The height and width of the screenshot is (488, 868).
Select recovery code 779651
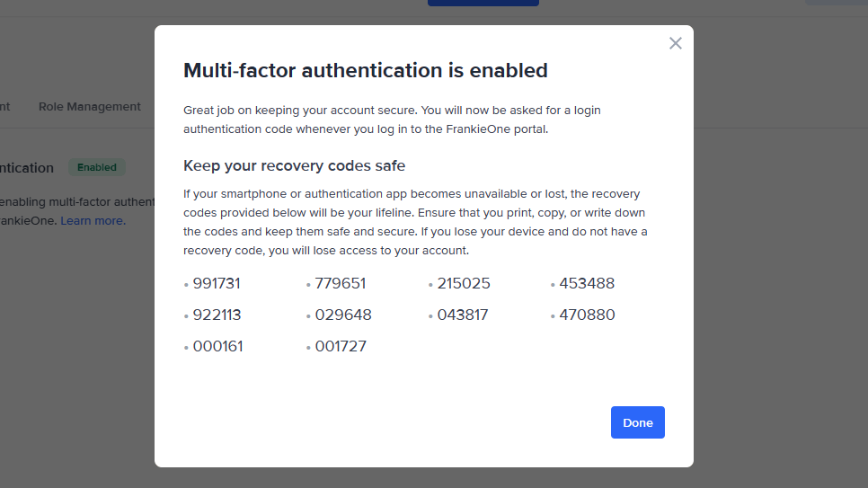coord(340,283)
